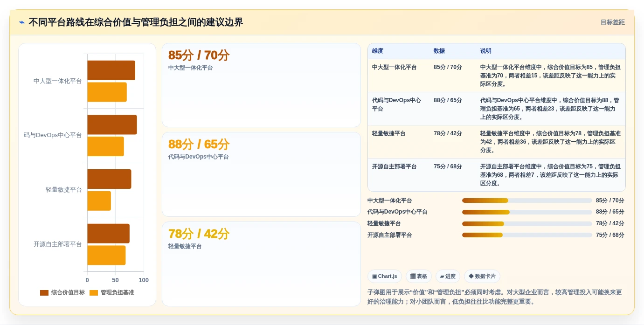The height and width of the screenshot is (325, 644).
Task: Click the 中大型一体化平台 table row name
Action: [395, 67]
